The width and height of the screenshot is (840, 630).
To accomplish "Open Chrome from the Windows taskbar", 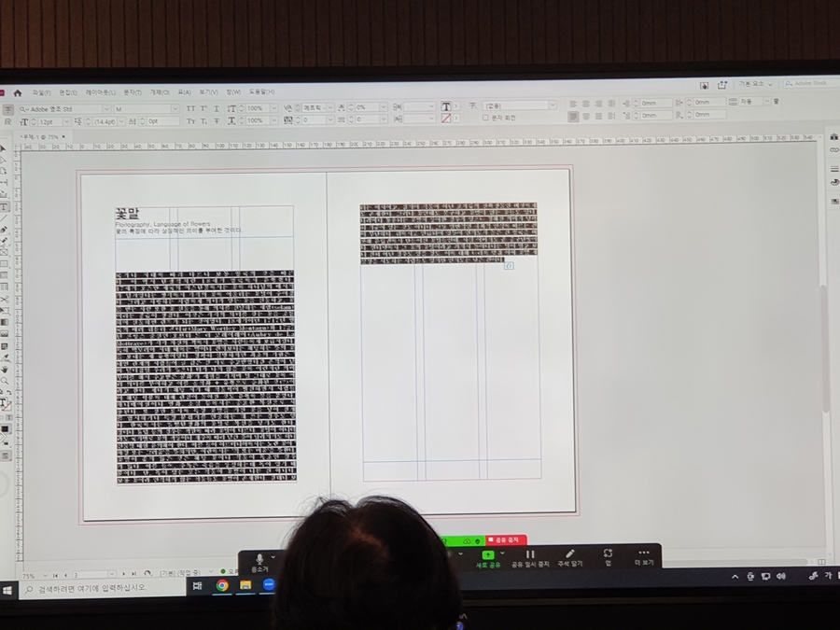I will 222,586.
